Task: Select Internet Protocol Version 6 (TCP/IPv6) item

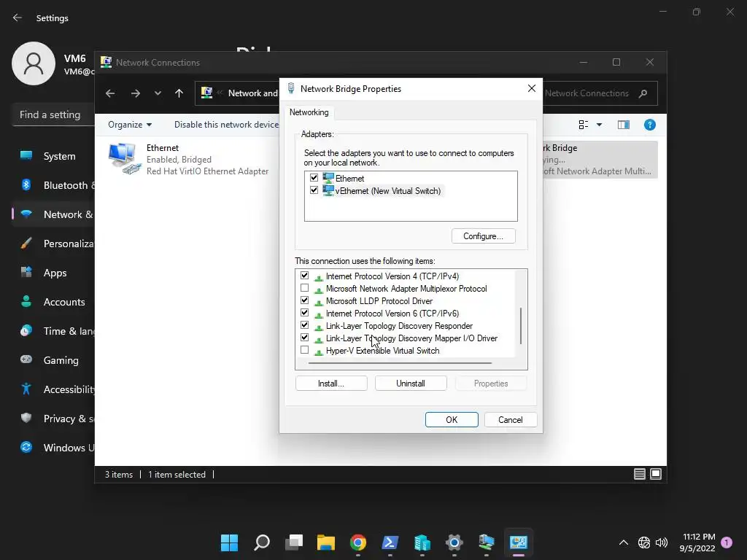Action: tap(392, 314)
